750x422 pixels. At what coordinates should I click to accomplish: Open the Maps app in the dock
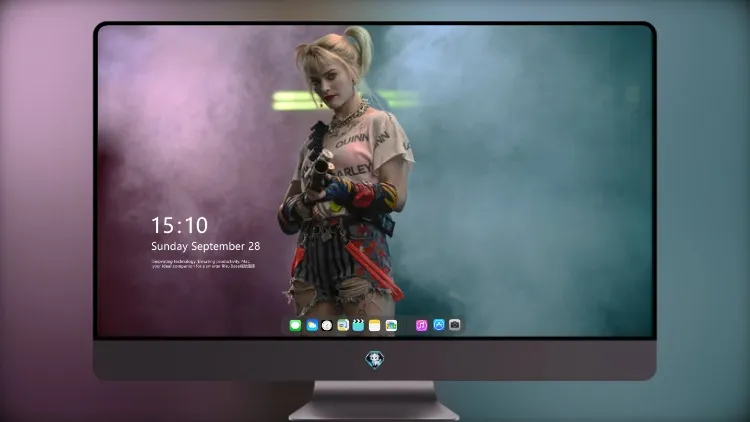tap(343, 325)
